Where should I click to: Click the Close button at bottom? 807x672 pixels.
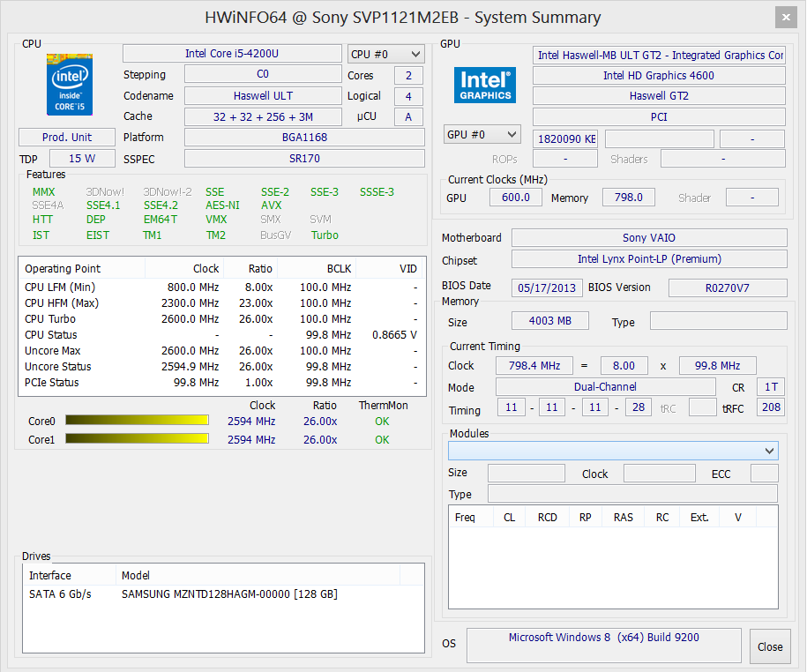tap(770, 646)
